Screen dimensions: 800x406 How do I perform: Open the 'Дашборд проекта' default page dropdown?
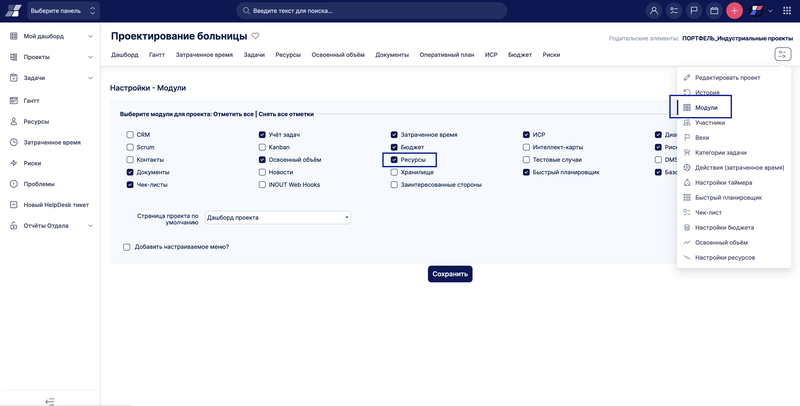(277, 217)
